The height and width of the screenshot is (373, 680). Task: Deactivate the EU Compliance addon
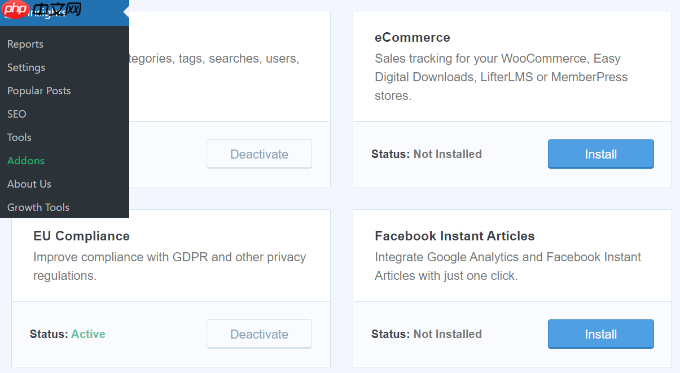point(259,334)
